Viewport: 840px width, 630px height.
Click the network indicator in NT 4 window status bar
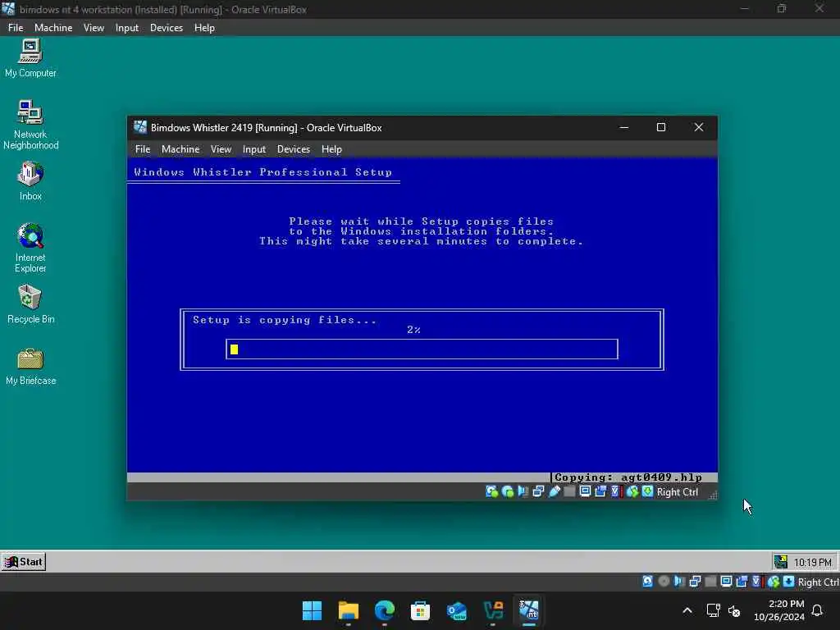[x=695, y=582]
